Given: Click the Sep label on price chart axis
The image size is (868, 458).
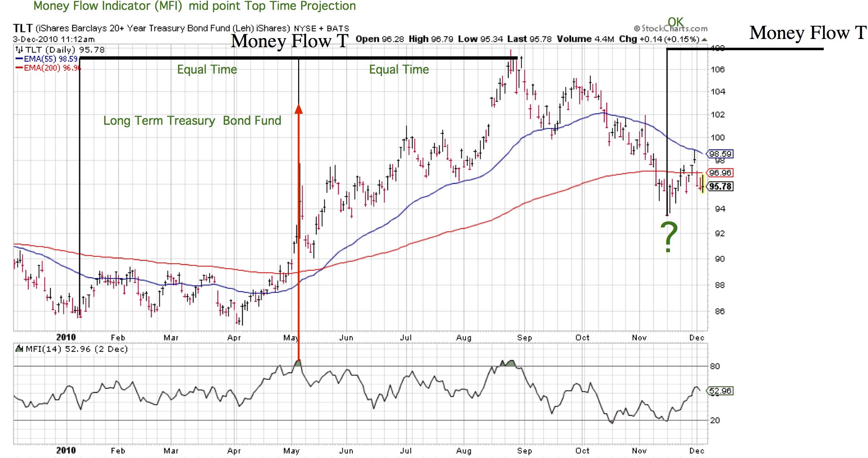Looking at the screenshot, I should pyautogui.click(x=524, y=338).
